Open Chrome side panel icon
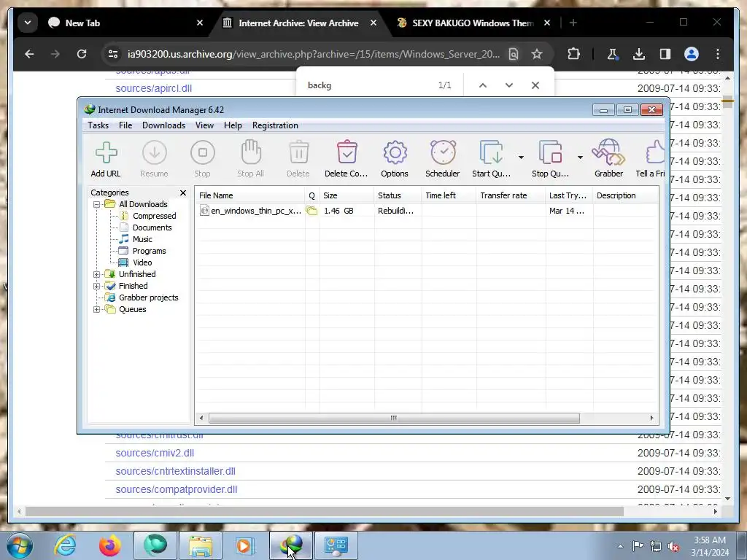This screenshot has width=747, height=560. point(665,54)
